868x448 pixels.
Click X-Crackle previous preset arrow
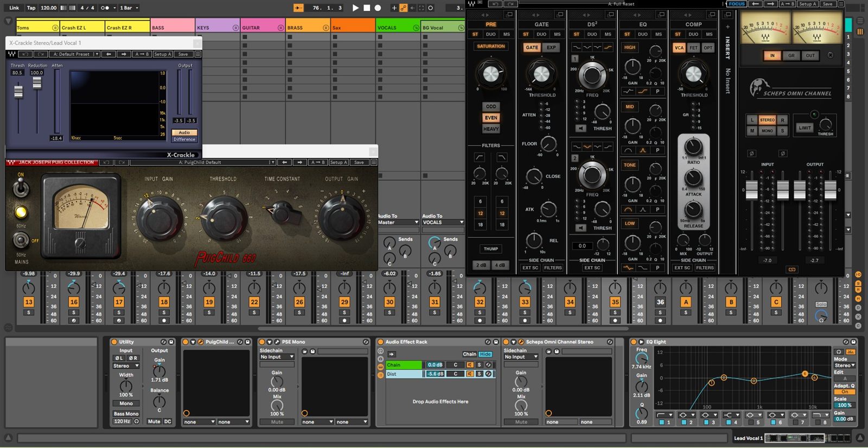pos(109,54)
